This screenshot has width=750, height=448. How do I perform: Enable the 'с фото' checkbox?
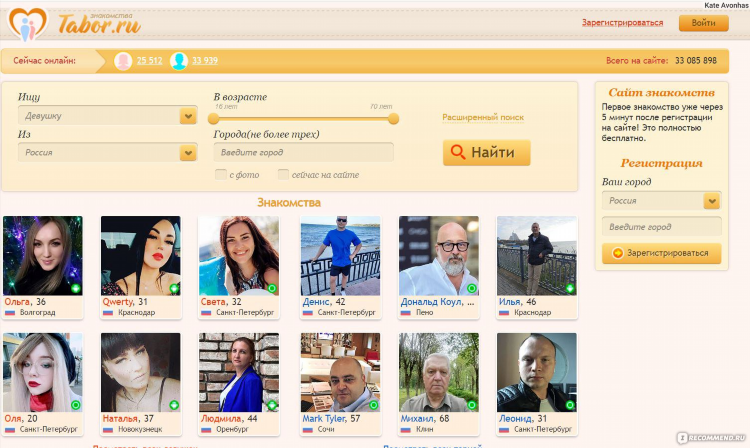click(221, 175)
